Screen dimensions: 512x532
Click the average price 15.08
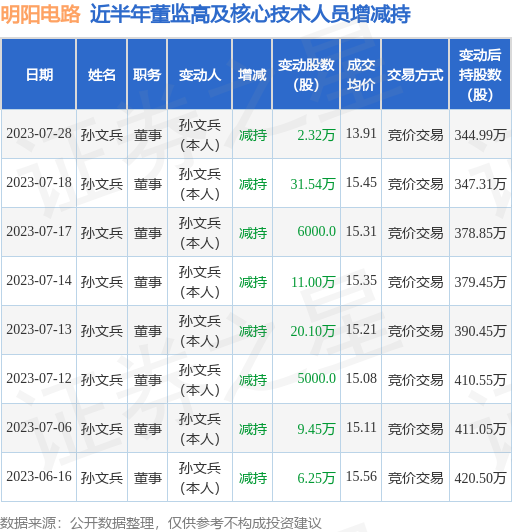pos(361,378)
